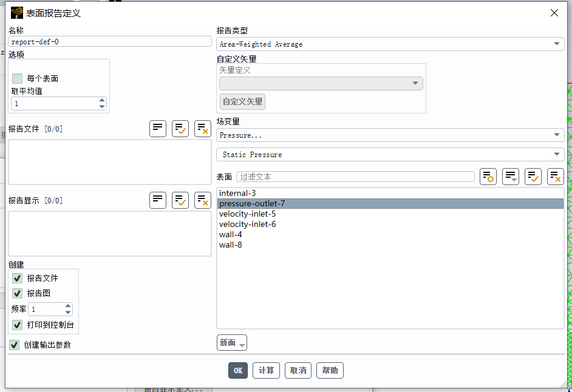Open the 报告类型 Area-Weighted Average dropdown
Viewport: 572px width, 392px height.
[x=390, y=44]
